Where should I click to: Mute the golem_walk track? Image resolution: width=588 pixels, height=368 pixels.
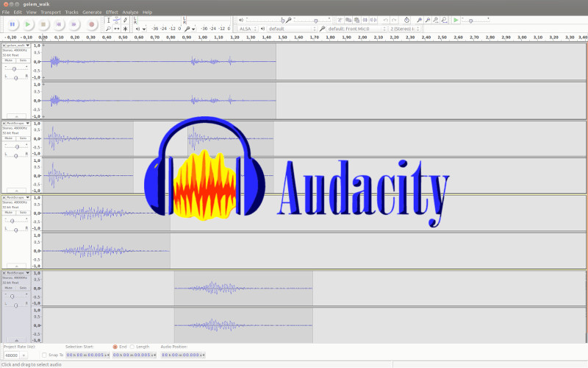(9, 60)
